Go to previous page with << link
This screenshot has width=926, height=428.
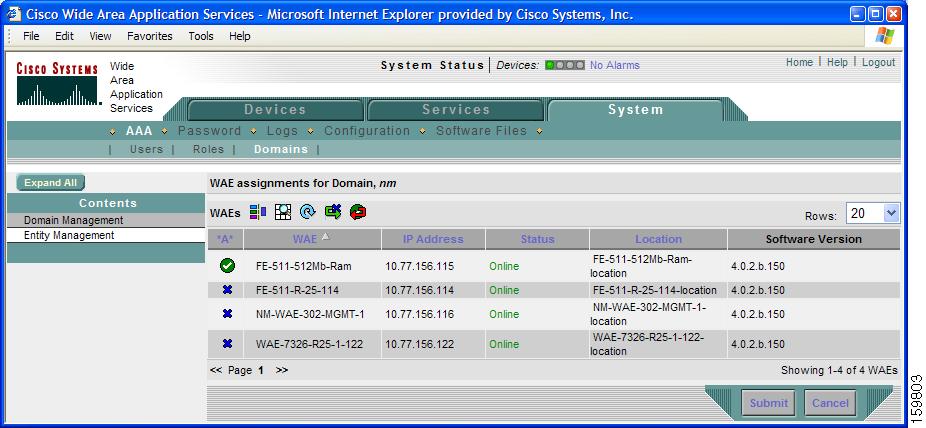tap(216, 370)
